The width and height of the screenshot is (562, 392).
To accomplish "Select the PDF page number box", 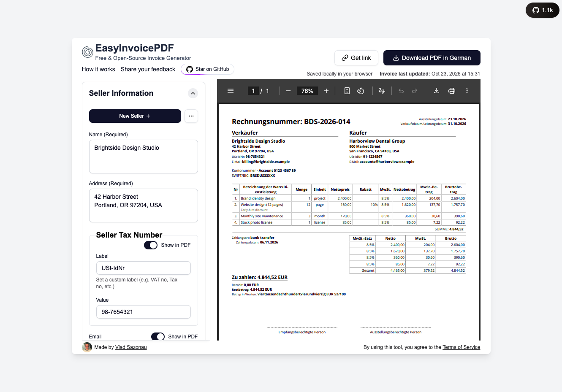I will pyautogui.click(x=253, y=91).
